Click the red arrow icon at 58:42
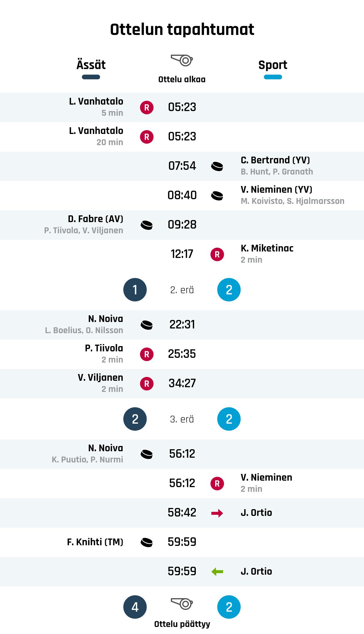Viewport: 364px width, 634px height. (217, 513)
